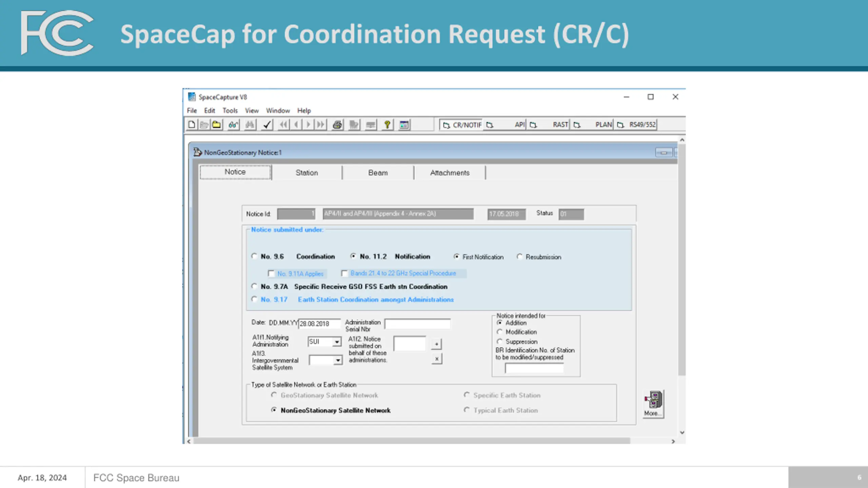Select the RAST database button
This screenshot has width=868, height=488.
(x=548, y=125)
